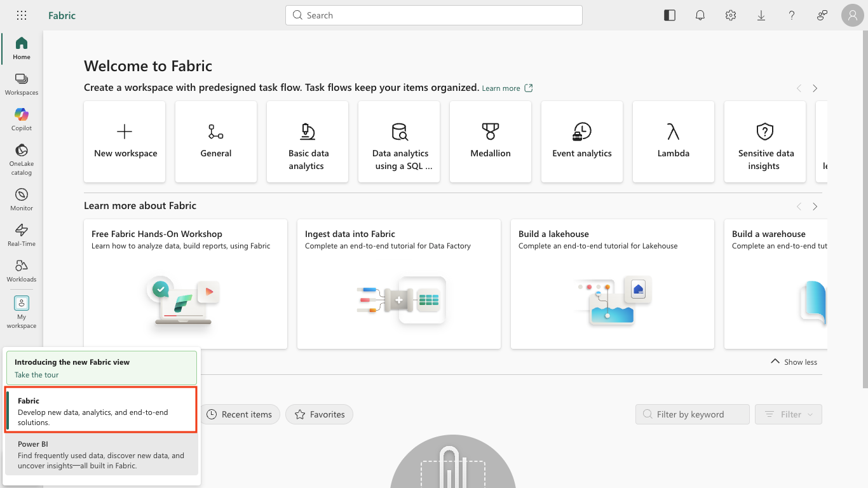Click the Search box at top
The width and height of the screenshot is (868, 488).
click(434, 15)
